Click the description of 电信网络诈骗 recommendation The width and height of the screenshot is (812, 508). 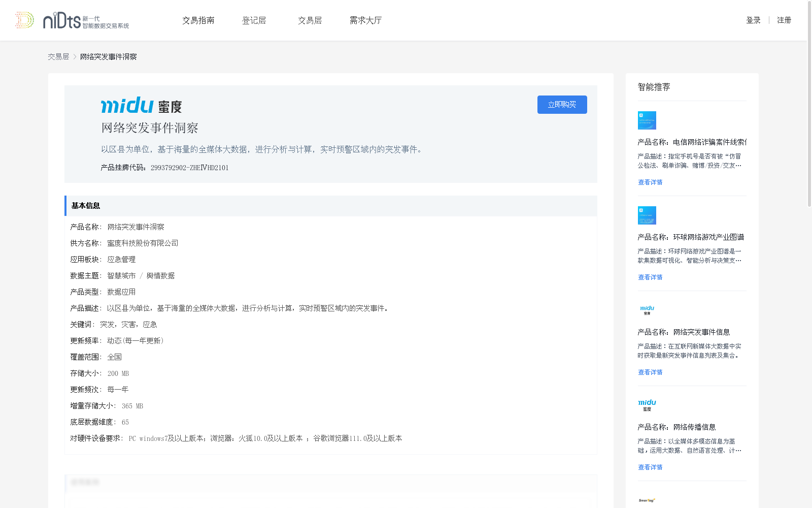click(690, 161)
